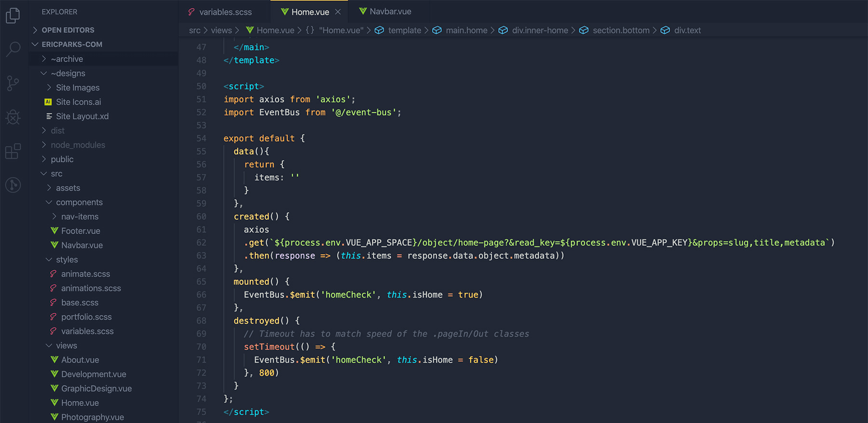Click 'main.home' breadcrumb item
Screen dimensions: 868x423
(x=466, y=30)
